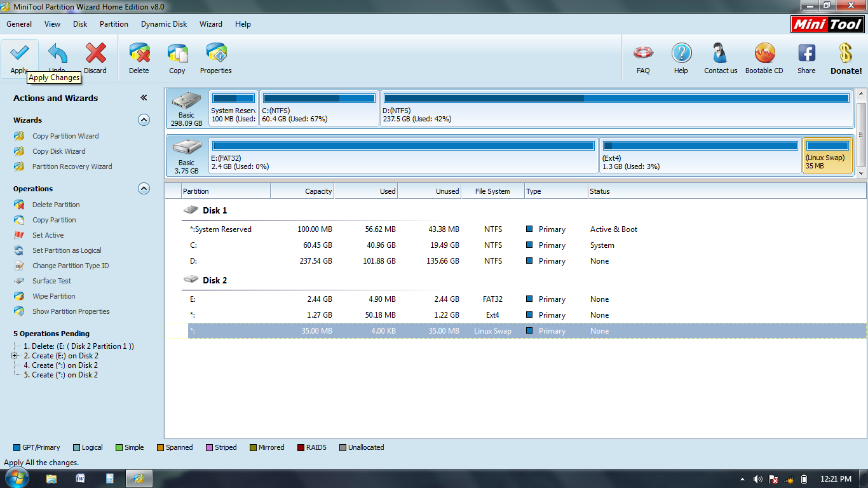Image resolution: width=868 pixels, height=488 pixels.
Task: Select the Ext4 block in disk map
Action: (700, 155)
